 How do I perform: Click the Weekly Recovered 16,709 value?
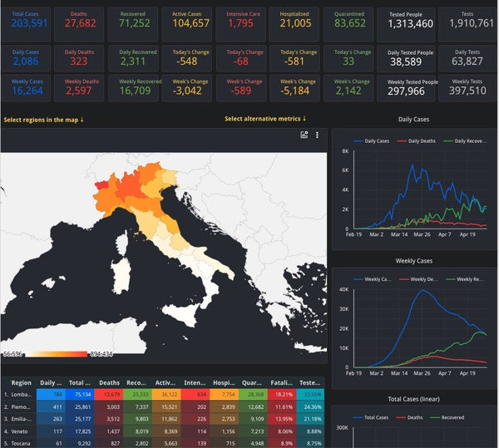click(x=135, y=91)
